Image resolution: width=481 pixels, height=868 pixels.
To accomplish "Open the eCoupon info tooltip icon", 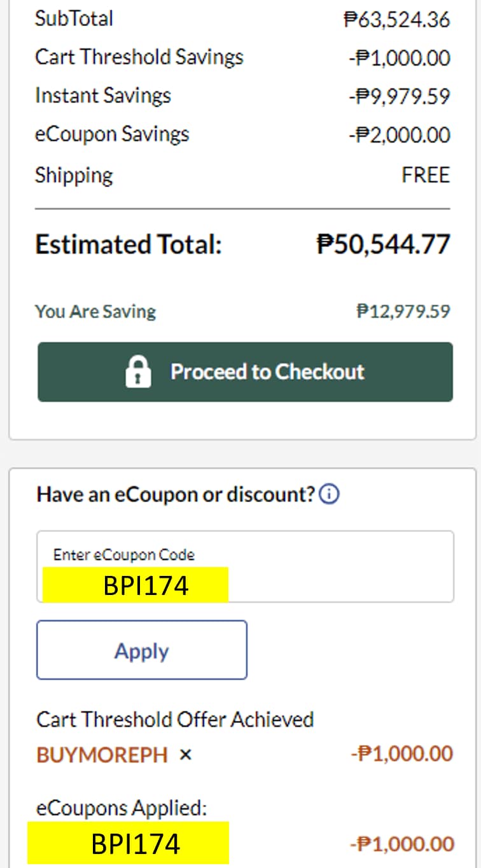I will coord(329,494).
